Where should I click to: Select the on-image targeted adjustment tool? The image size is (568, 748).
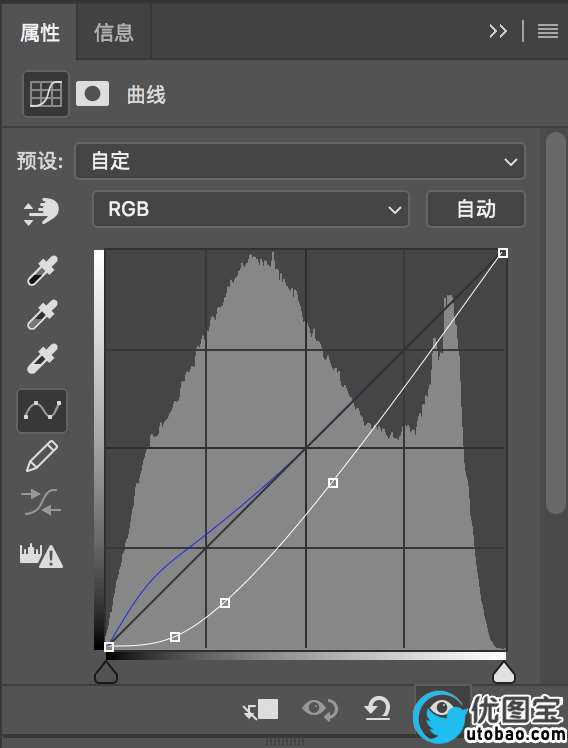point(41,211)
